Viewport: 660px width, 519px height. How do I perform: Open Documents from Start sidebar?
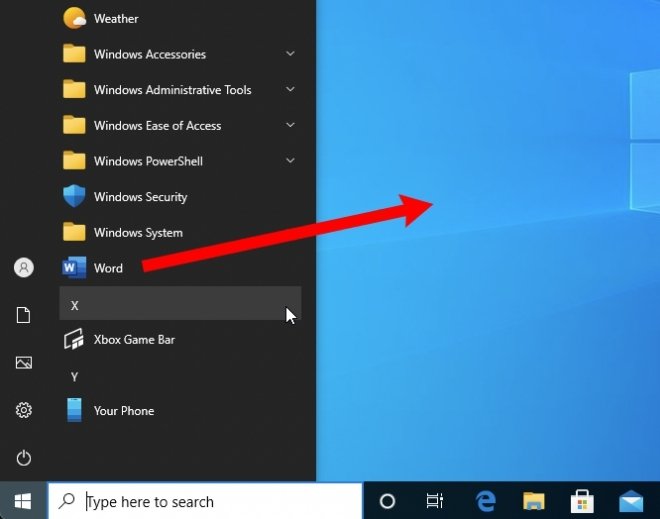point(24,315)
